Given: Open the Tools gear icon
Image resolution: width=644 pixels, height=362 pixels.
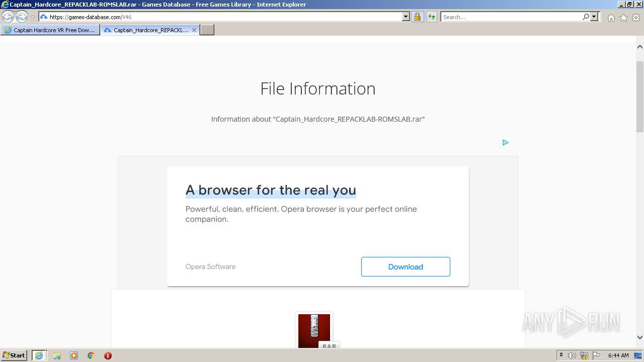Looking at the screenshot, I should click(x=636, y=18).
